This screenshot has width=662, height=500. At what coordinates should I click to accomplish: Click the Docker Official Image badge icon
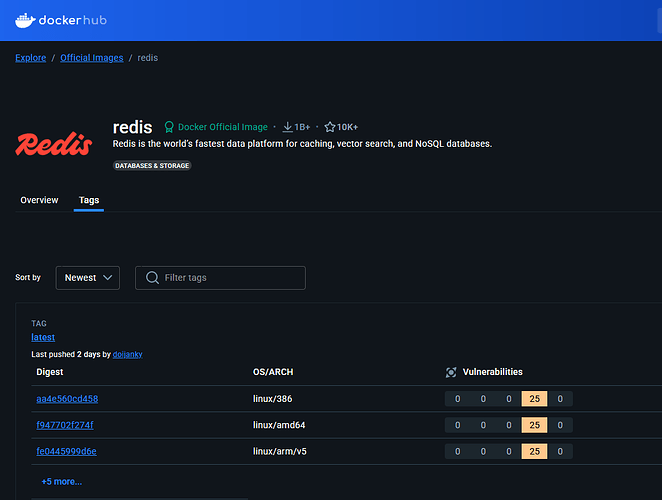[x=169, y=127]
